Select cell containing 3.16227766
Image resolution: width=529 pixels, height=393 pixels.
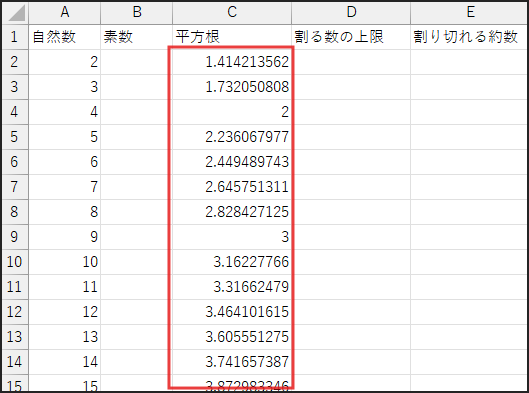click(x=232, y=262)
